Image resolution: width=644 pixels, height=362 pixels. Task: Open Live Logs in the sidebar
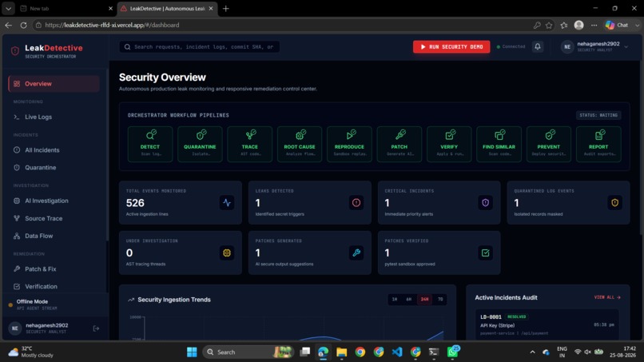54,117
